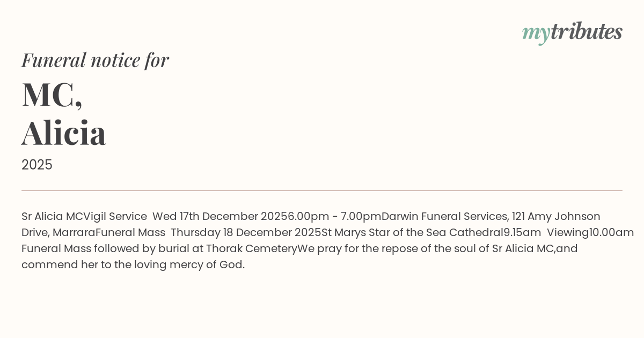
Task: Click the large first name "Alicia"
Action: [64, 133]
